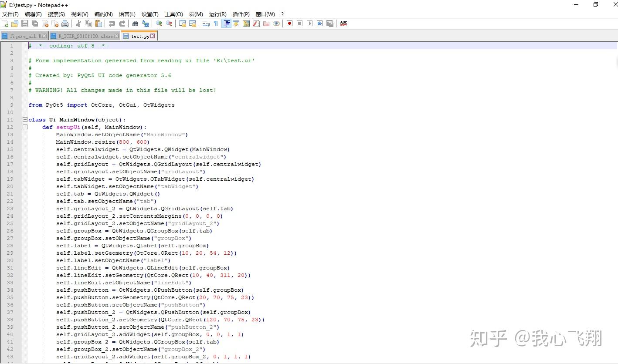Select the Print icon on the toolbar

tap(64, 23)
